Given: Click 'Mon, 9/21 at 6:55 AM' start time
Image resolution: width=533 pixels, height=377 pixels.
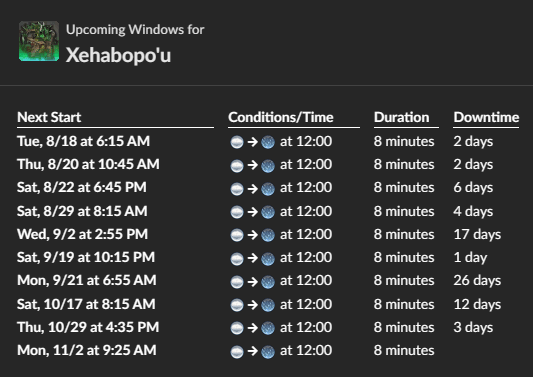Looking at the screenshot, I should point(87,280).
